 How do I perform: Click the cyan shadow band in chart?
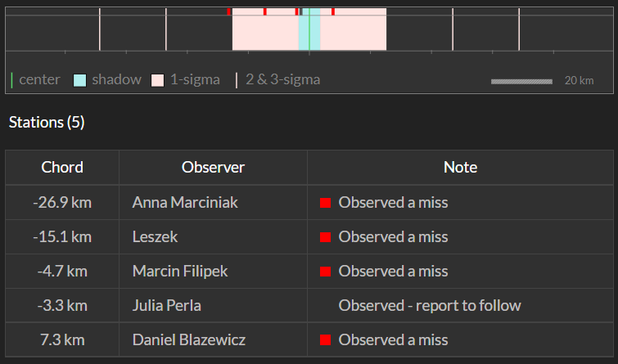[x=309, y=29]
